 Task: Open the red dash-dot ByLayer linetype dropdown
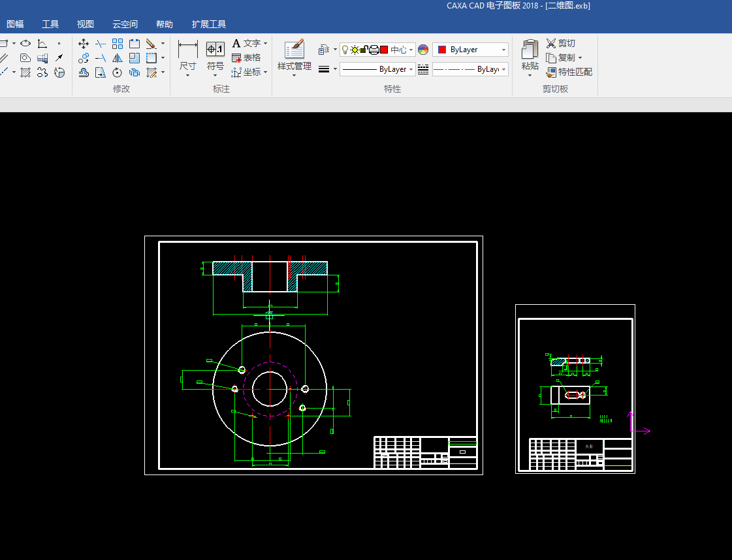click(x=470, y=70)
